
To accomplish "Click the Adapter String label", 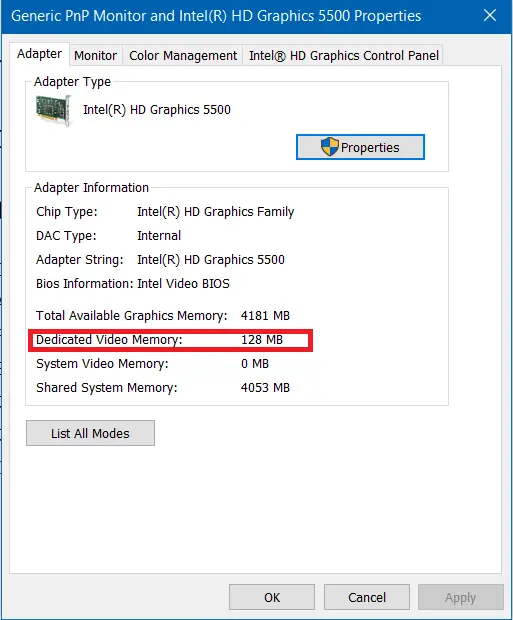I will click(80, 260).
